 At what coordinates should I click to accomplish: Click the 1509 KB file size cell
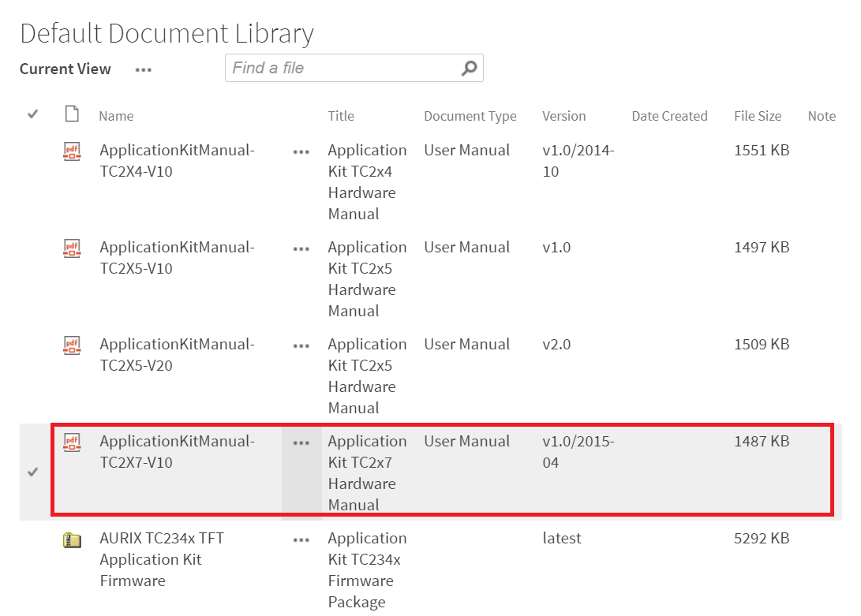[762, 345]
